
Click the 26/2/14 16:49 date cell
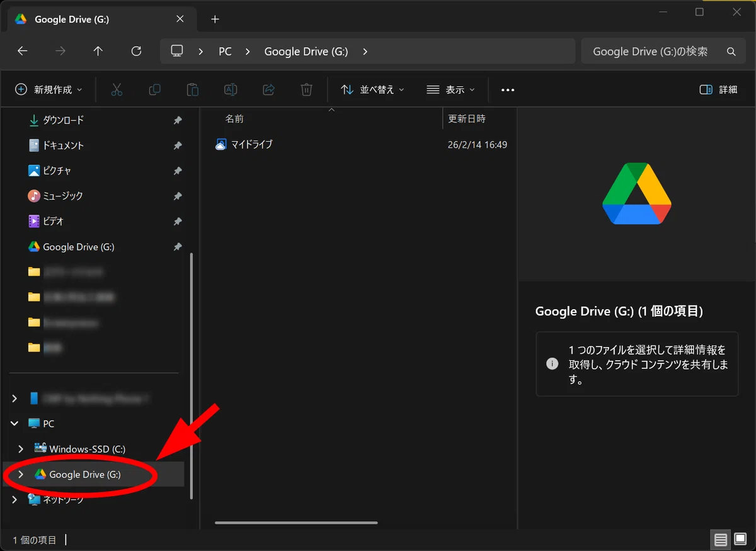pos(477,145)
